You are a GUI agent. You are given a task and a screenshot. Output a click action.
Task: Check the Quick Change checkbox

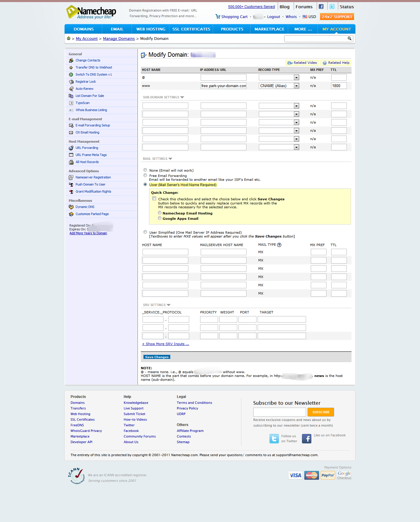(154, 199)
